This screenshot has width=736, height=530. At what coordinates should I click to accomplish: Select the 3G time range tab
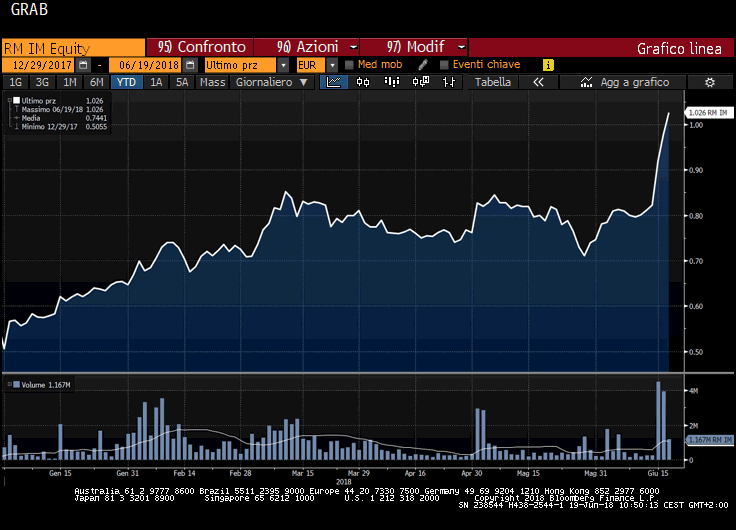42,82
